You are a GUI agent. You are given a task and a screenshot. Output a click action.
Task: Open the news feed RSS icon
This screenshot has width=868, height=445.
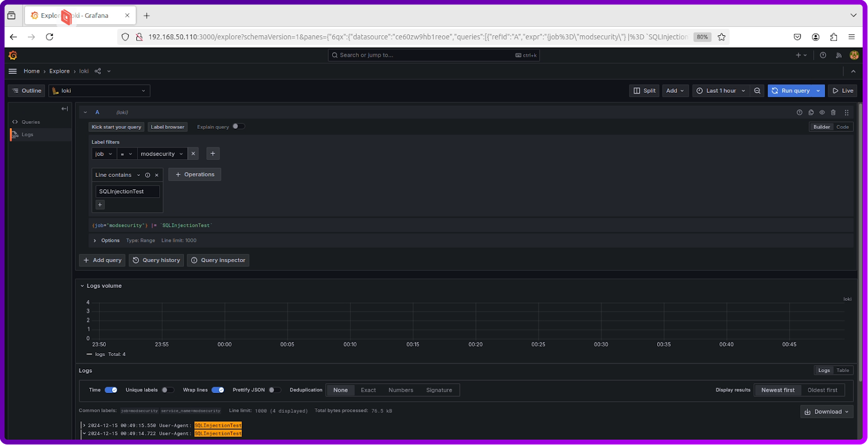click(839, 55)
